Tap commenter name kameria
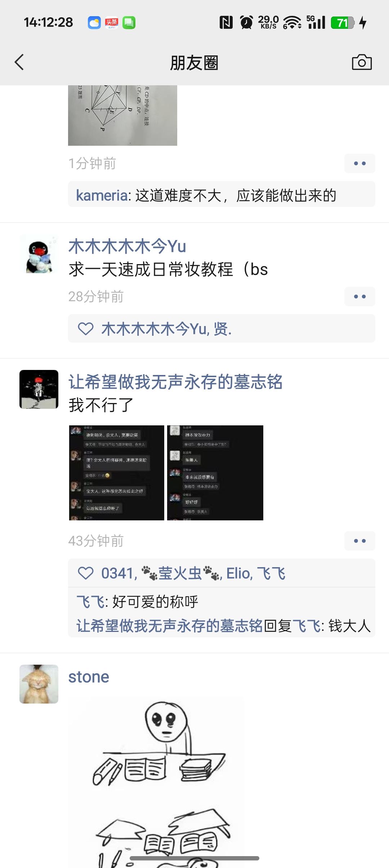This screenshot has width=389, height=868. [x=102, y=195]
